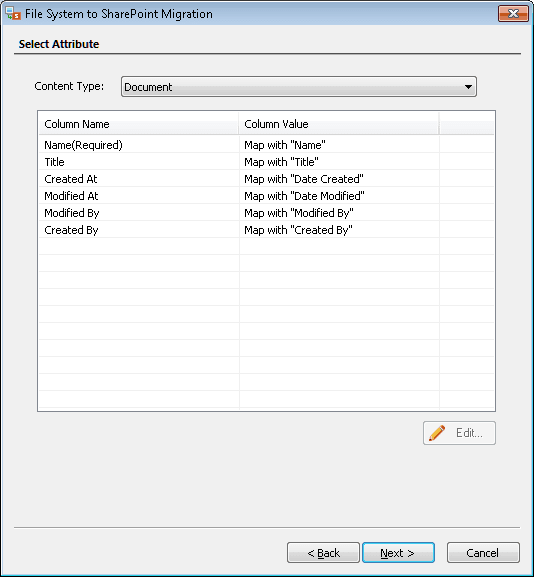Select the Modified By row
The height and width of the screenshot is (577, 534).
[x=266, y=213]
